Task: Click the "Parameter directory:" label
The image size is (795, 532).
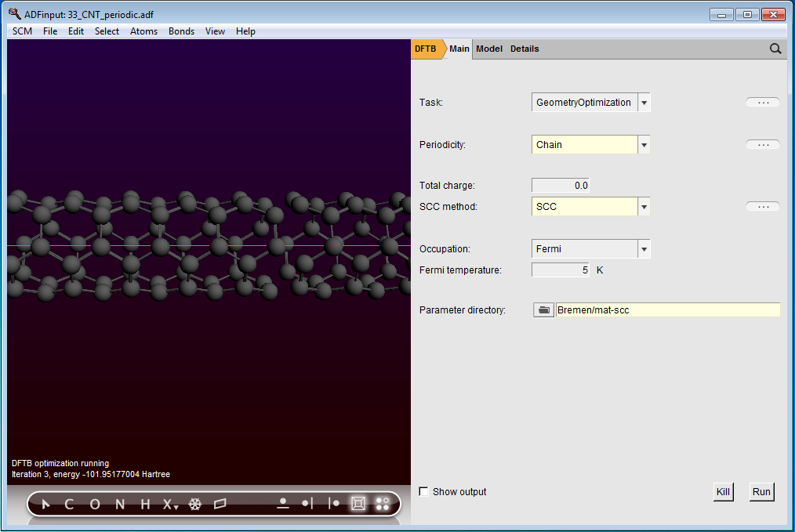Action: [463, 310]
